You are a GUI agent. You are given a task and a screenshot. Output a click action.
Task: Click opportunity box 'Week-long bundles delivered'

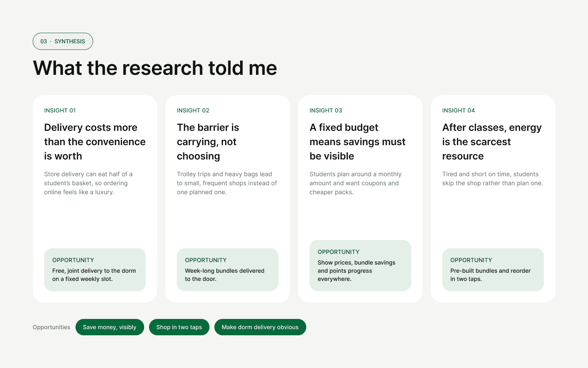(x=227, y=269)
